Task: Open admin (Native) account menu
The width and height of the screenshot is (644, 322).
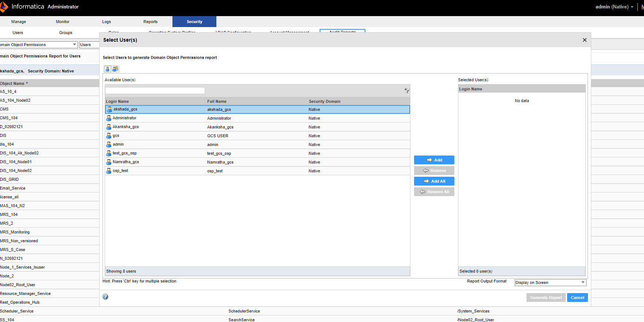Action: click(x=614, y=7)
